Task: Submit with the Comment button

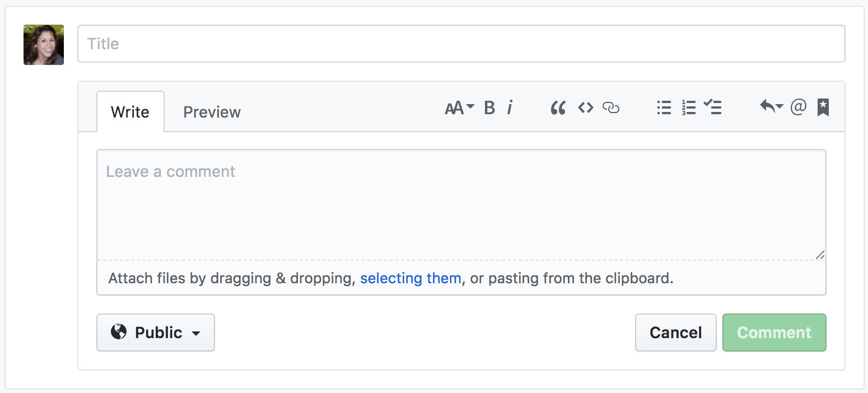Action: click(774, 333)
